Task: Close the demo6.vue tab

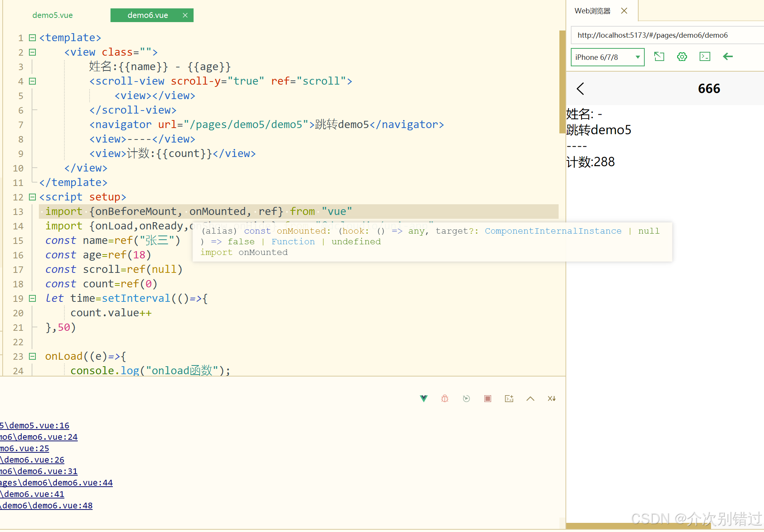Action: click(x=185, y=15)
